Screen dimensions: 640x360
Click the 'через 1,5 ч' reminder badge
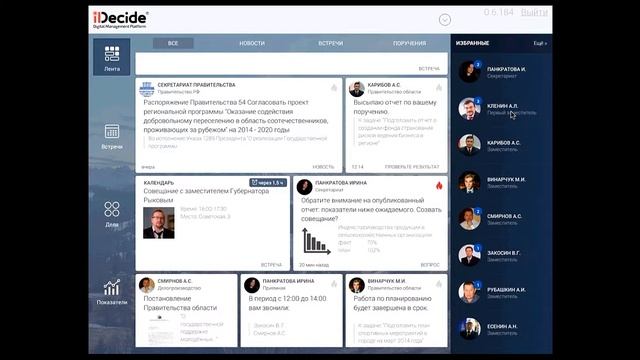(x=268, y=182)
